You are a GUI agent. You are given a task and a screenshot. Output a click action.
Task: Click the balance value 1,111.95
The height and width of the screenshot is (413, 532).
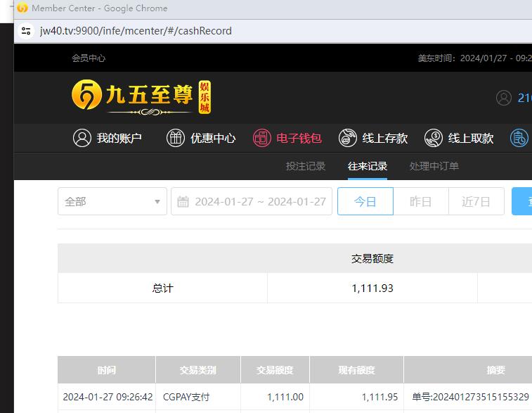[x=379, y=397]
